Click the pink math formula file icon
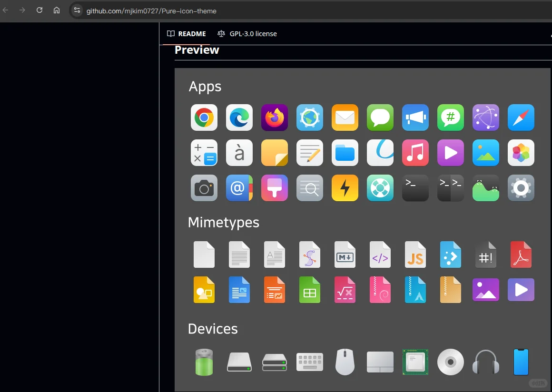Screen dimensions: 552x392 [x=345, y=290]
